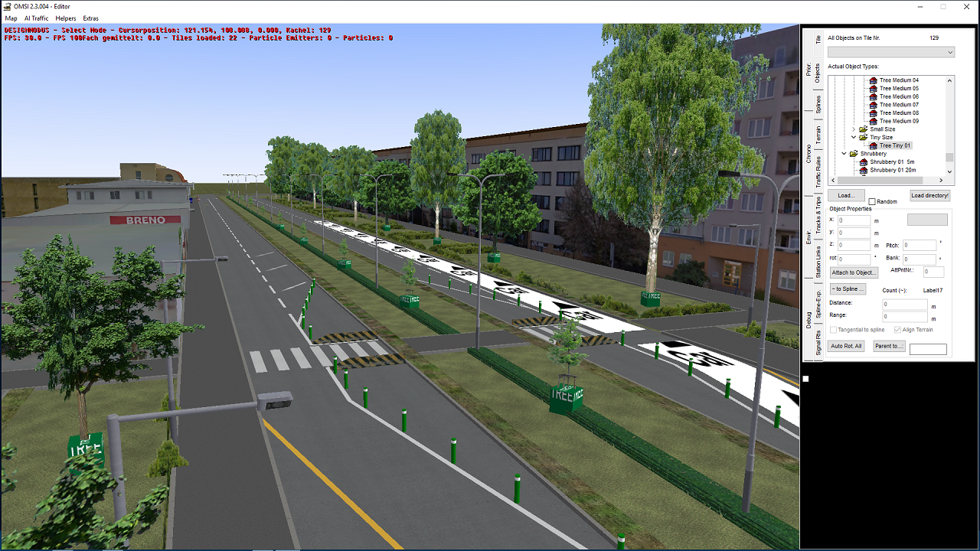Viewport: 980px width, 551px height.
Task: Click the Tree Medium 09 object icon
Action: coord(874,121)
